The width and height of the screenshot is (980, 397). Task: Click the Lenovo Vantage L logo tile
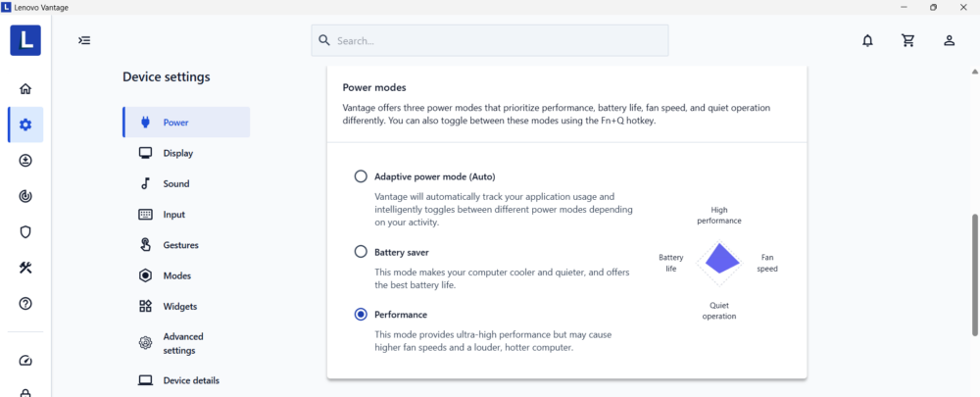pos(25,40)
